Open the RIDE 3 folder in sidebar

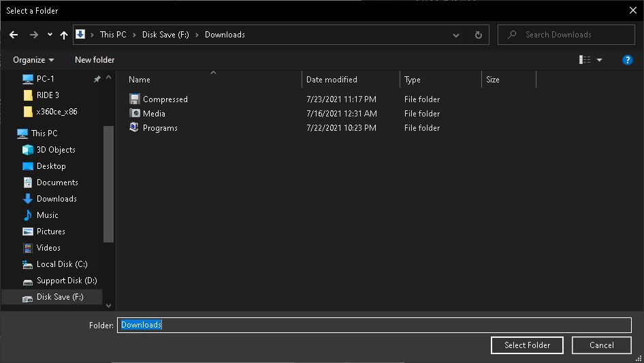click(48, 95)
